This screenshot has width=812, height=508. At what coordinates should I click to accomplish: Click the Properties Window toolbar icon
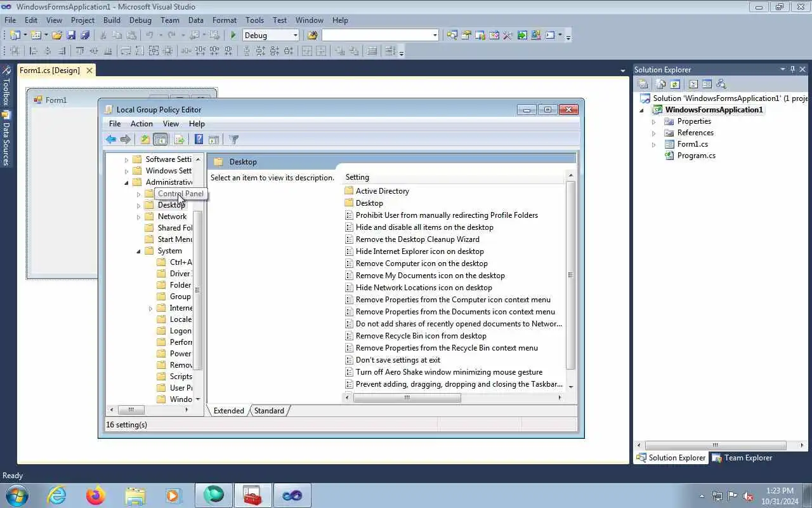tap(466, 36)
